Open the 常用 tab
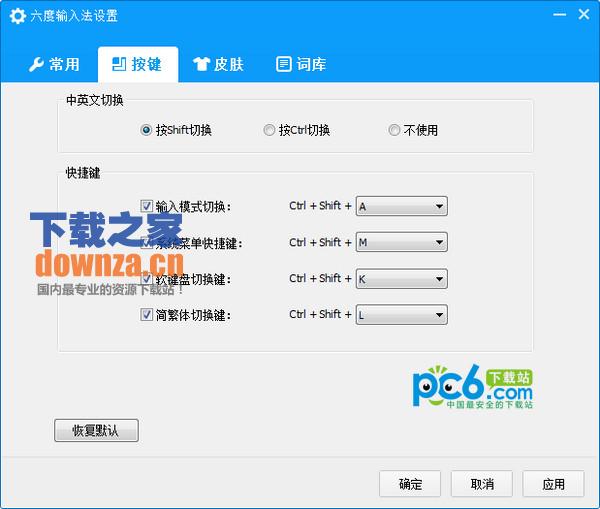The image size is (600, 509). click(54, 64)
